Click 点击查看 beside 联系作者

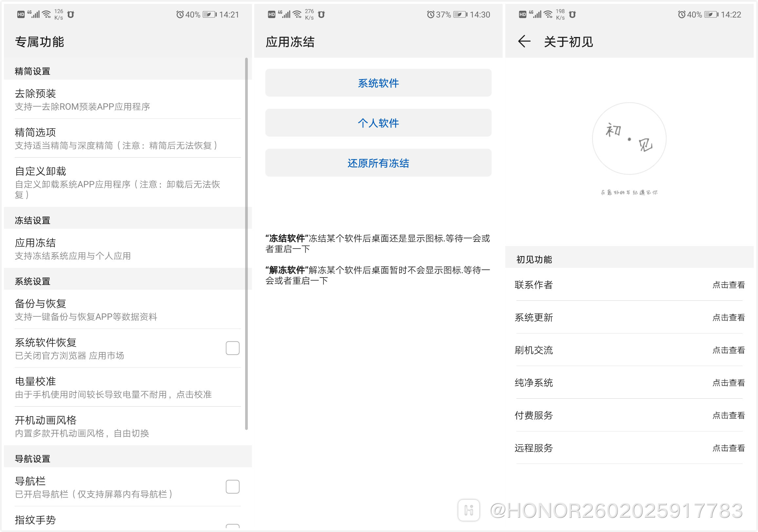click(728, 285)
